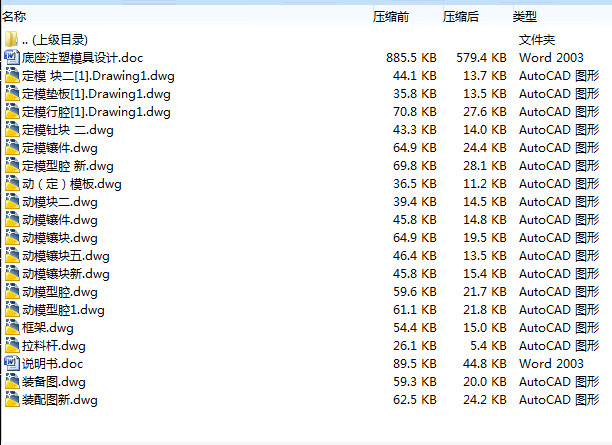Click the icon of 动模镶块新.dwg
This screenshot has width=612, height=445.
coord(12,273)
